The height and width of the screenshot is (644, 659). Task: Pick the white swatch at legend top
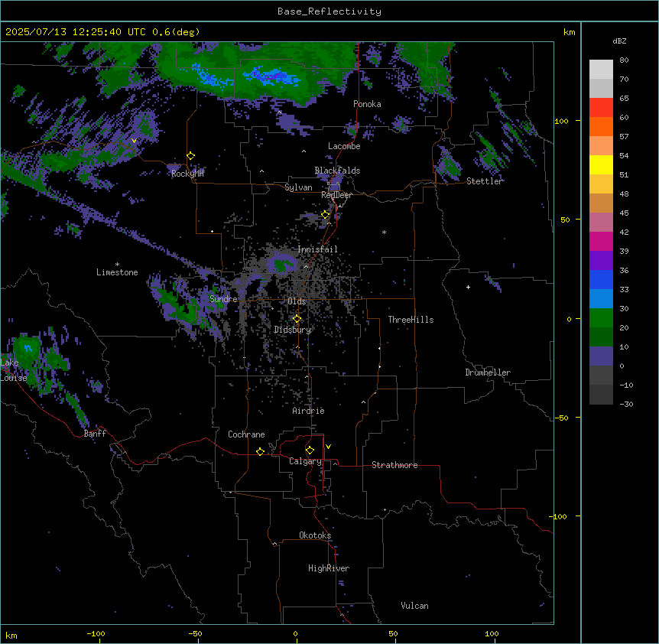pos(601,70)
